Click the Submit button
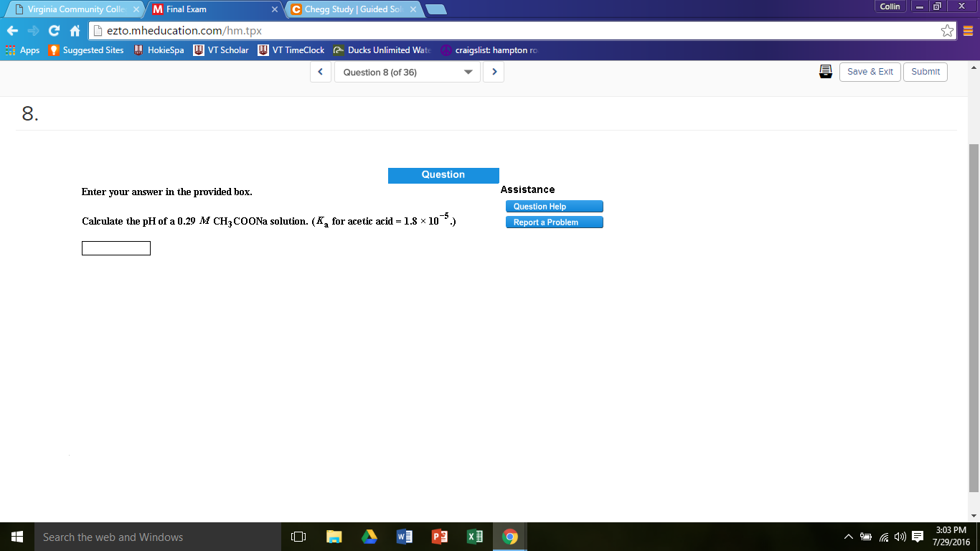 pos(925,72)
